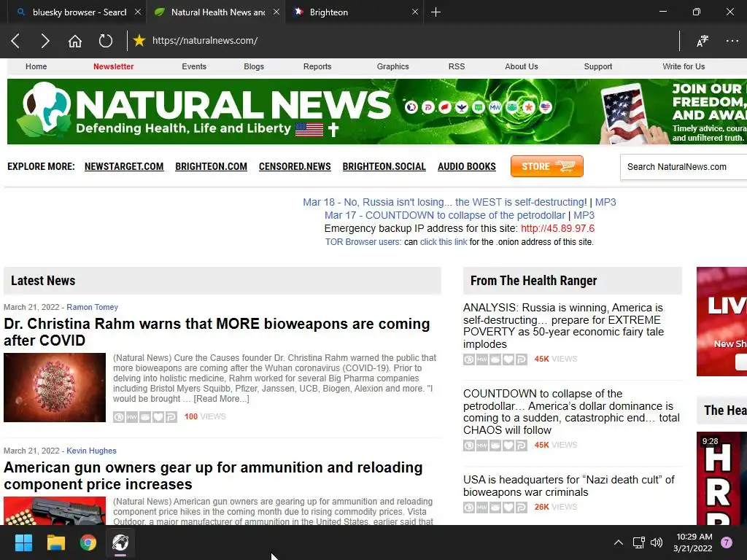The width and height of the screenshot is (747, 560).
Task: Open the Newsletter menu item
Action: [x=113, y=66]
